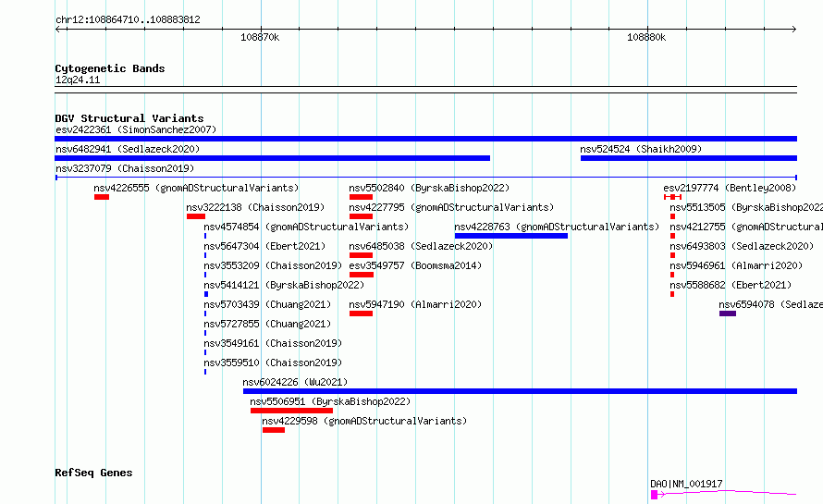Select the esv2197774 red bracketed glyph
The image size is (823, 504).
coord(673,197)
